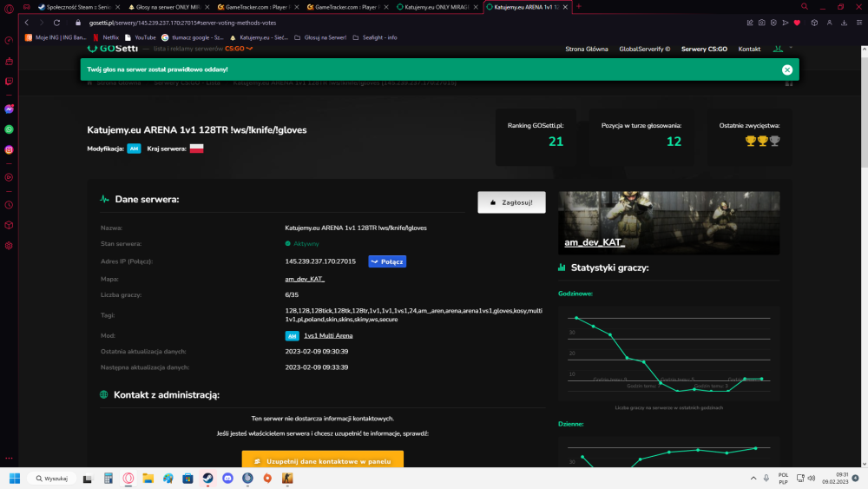Open File Explorer from the taskbar
Image resolution: width=868 pixels, height=489 pixels.
click(x=148, y=479)
